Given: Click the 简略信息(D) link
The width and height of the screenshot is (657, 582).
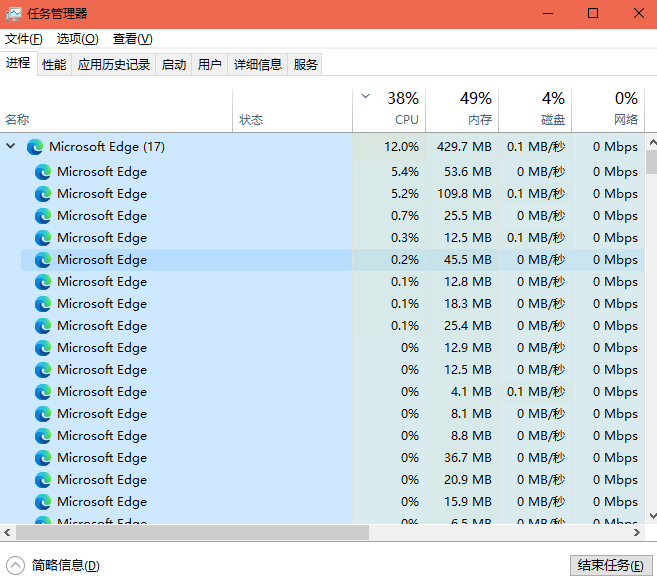Looking at the screenshot, I should (x=65, y=566).
